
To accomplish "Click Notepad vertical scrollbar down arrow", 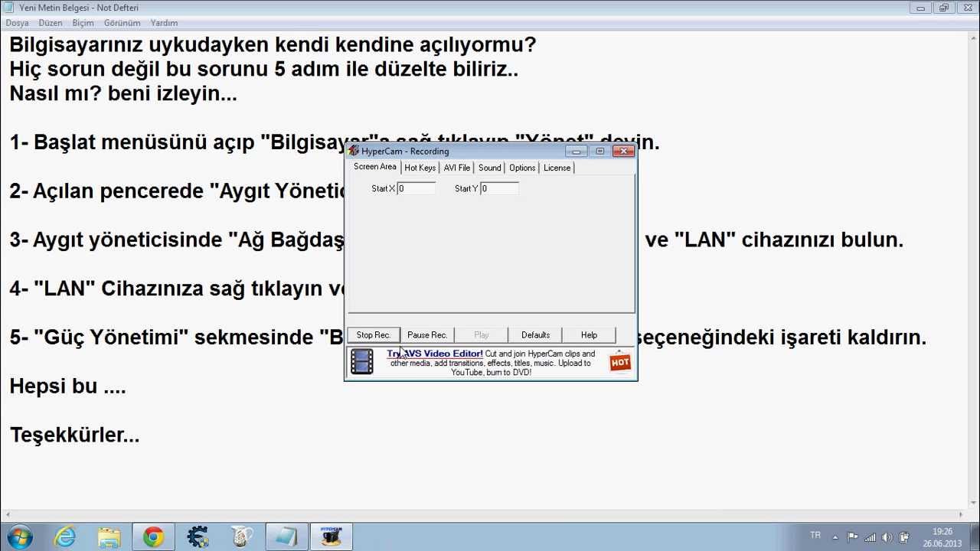I will [x=973, y=501].
